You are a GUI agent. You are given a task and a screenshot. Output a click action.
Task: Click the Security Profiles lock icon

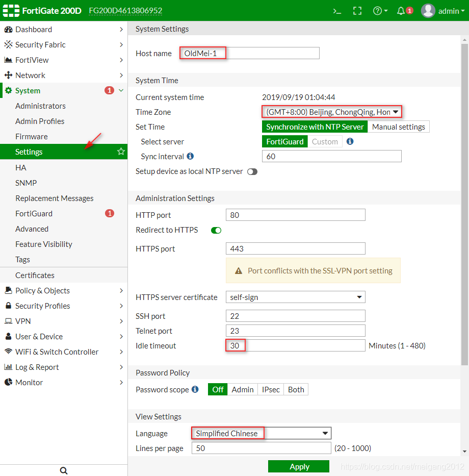click(9, 306)
